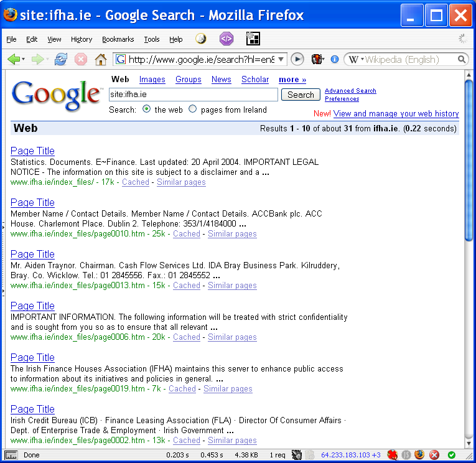
Task: Click the Wikipedia W search engine icon
Action: tap(353, 60)
